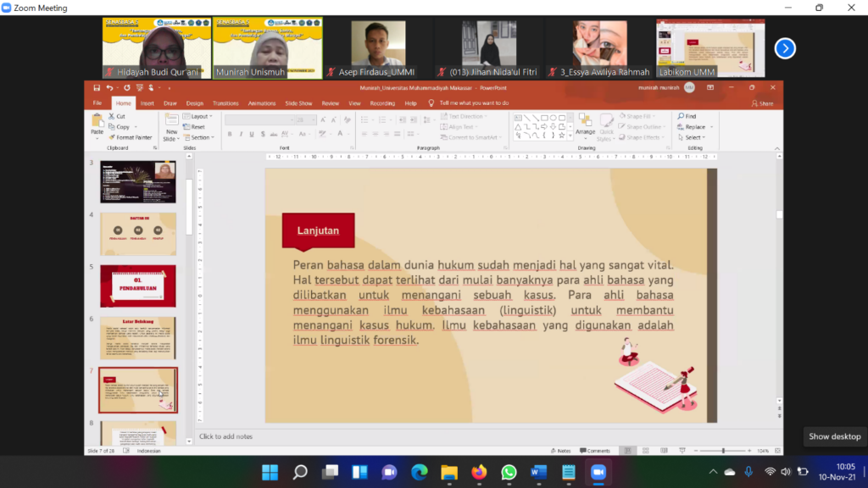The image size is (868, 488).
Task: Toggle text shadow
Action: pyautogui.click(x=263, y=134)
